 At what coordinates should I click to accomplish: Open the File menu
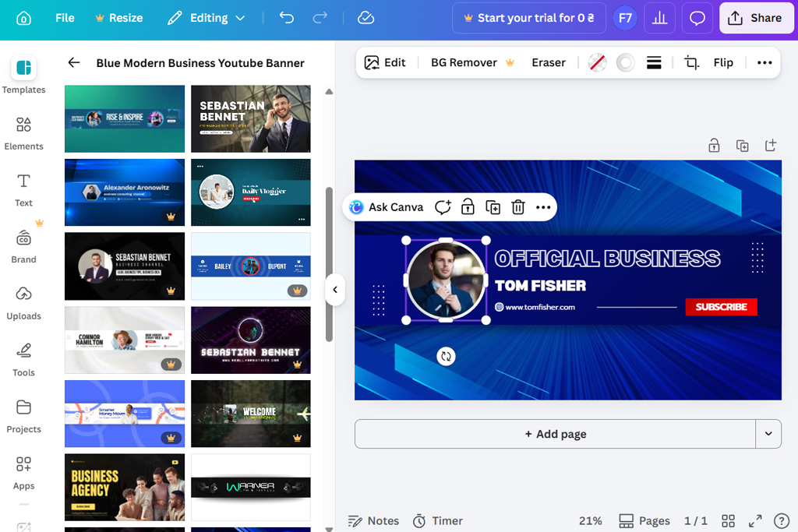click(65, 19)
